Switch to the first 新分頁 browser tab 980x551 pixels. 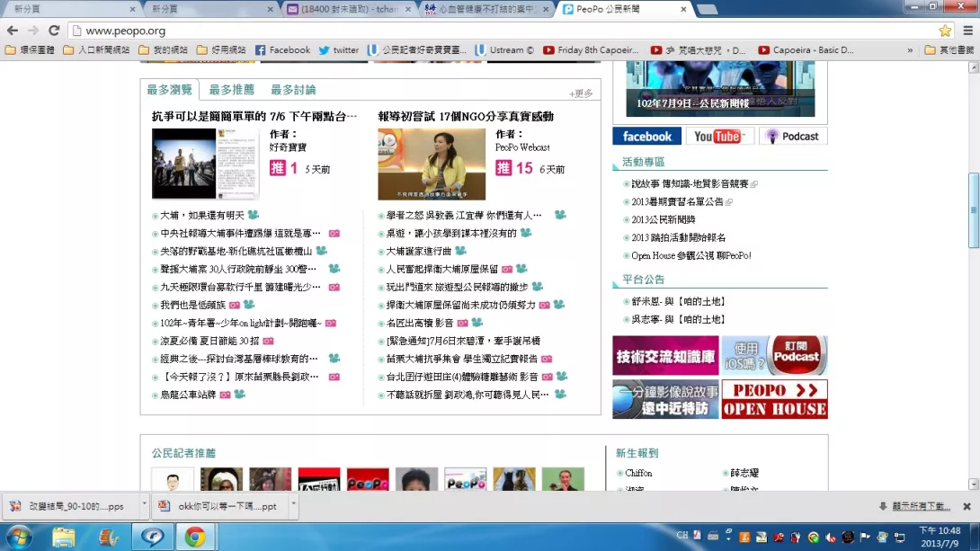click(x=70, y=9)
